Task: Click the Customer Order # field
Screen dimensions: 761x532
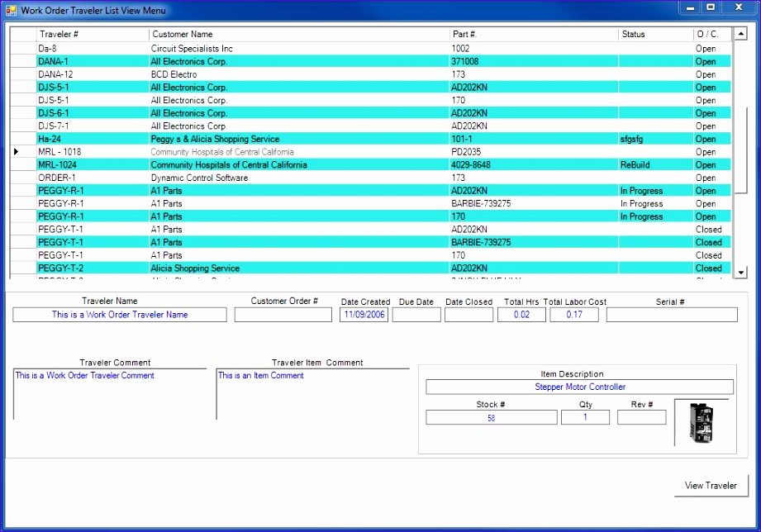Action: (283, 315)
